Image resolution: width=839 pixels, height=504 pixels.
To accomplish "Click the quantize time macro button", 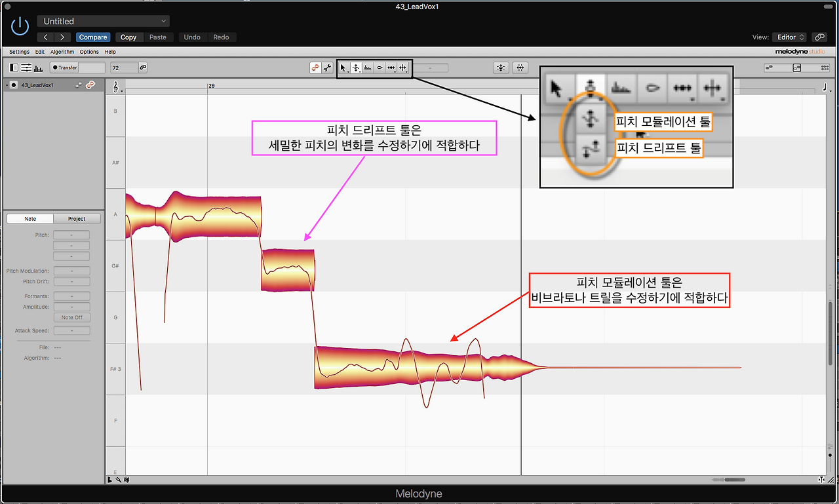I will [x=520, y=68].
